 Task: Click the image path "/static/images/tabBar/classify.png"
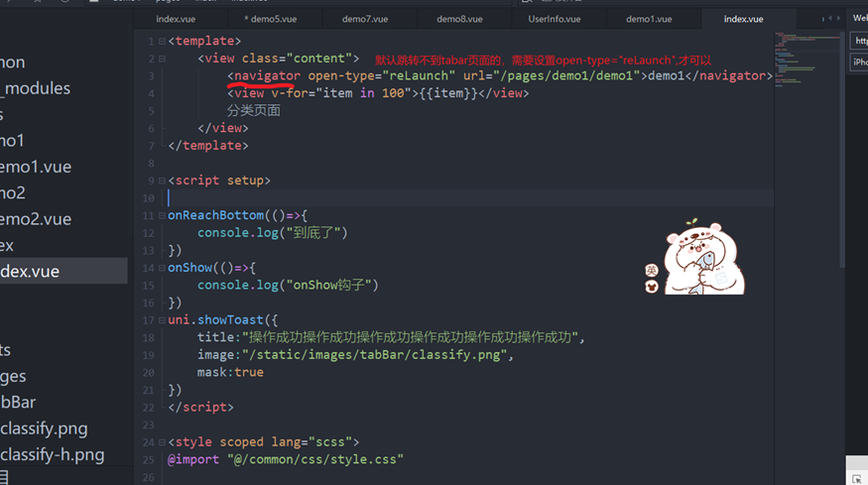[x=375, y=355]
